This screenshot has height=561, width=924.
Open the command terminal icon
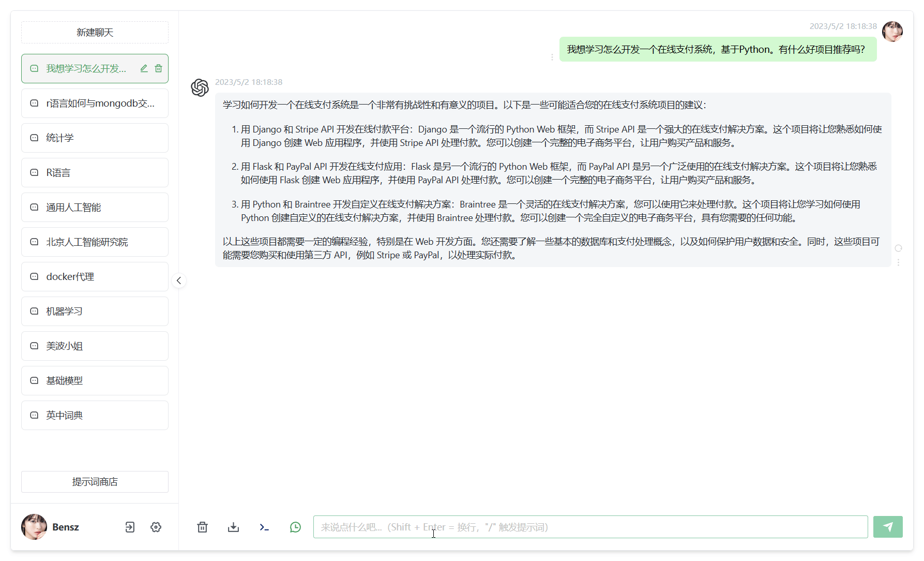[x=264, y=527]
